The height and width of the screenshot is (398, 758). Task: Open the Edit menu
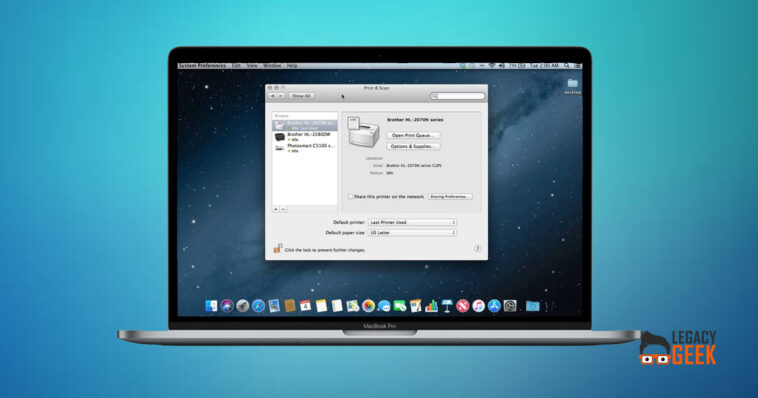pyautogui.click(x=236, y=65)
